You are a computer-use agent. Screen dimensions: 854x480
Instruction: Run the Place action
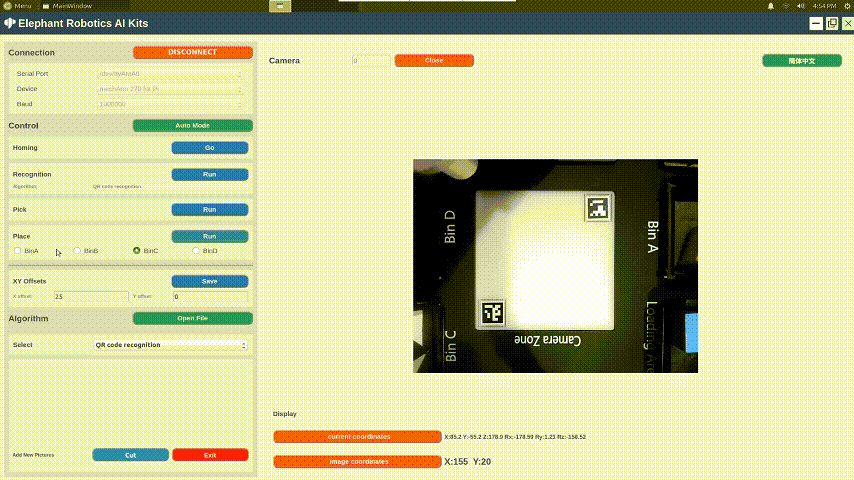click(210, 236)
